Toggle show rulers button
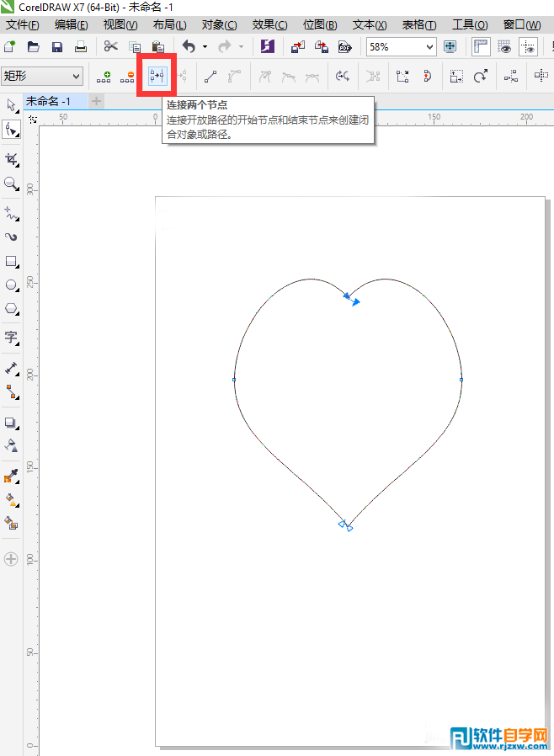Screen dimensions: 554x756 tap(481, 47)
